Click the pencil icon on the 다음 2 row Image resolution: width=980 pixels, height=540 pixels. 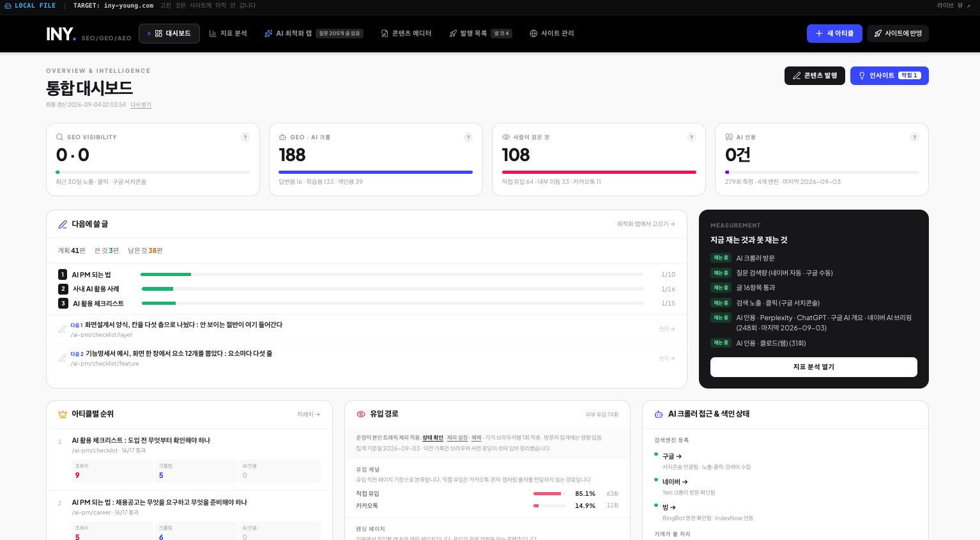62,359
